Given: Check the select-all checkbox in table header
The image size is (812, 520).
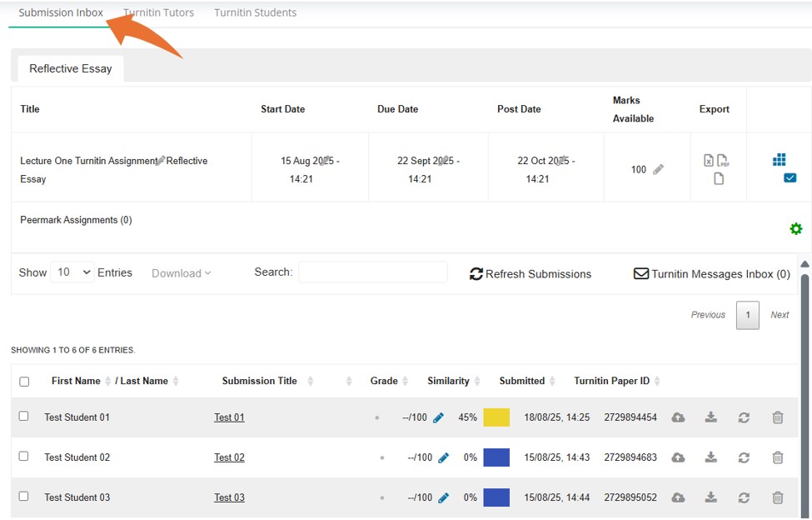Looking at the screenshot, I should pos(24,382).
